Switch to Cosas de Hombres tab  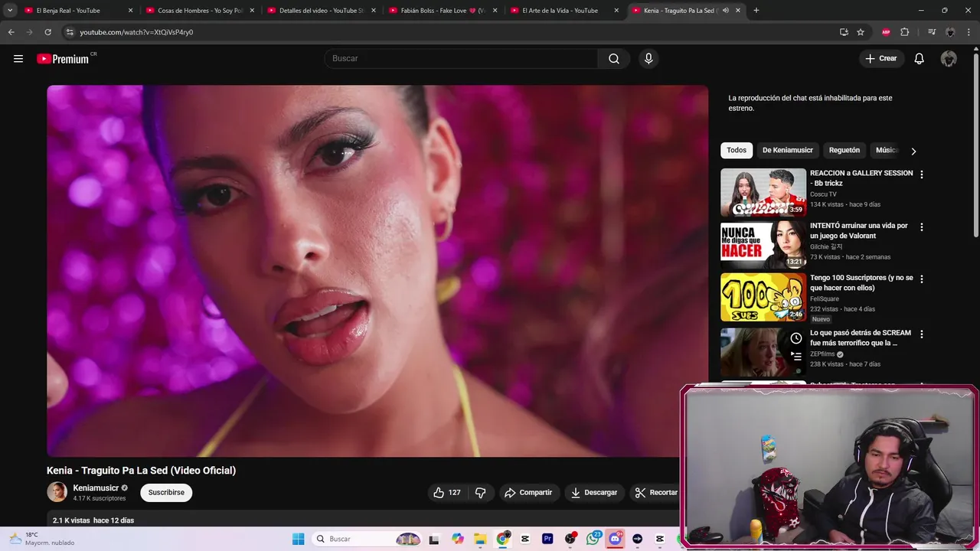pos(199,11)
